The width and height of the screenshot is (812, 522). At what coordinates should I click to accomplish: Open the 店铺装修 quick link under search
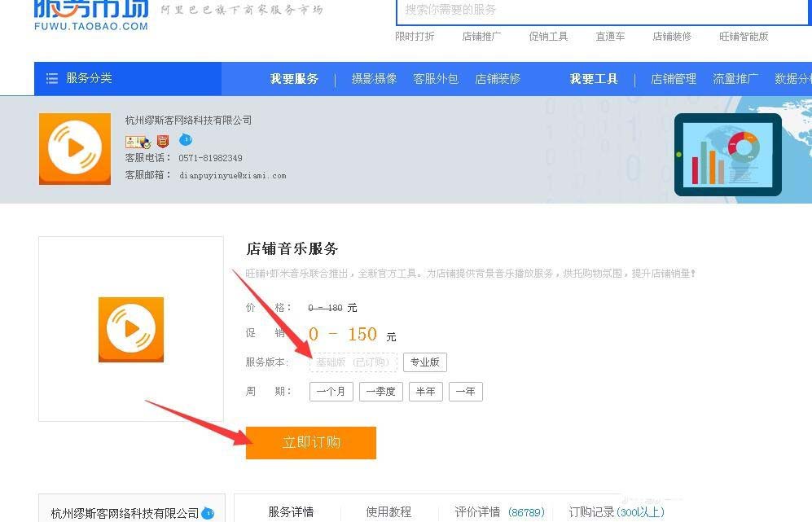point(672,37)
